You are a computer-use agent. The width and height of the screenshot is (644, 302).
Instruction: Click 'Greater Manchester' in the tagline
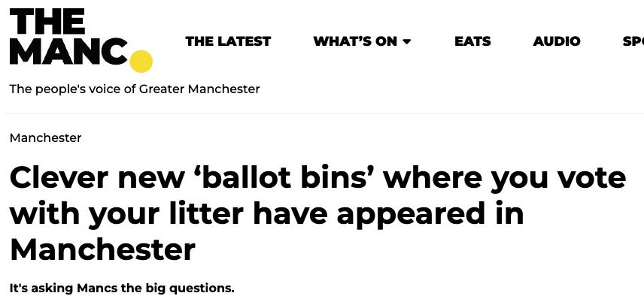199,89
